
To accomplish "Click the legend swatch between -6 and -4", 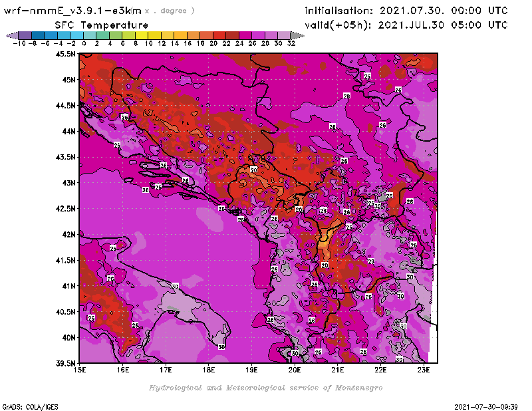I will pos(51,35).
